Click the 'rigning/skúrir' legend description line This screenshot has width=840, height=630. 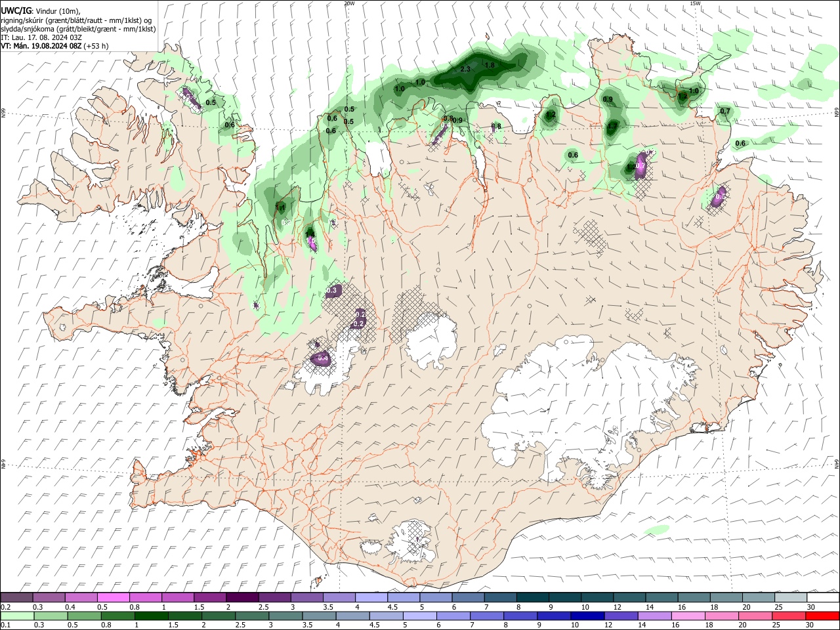76,20
